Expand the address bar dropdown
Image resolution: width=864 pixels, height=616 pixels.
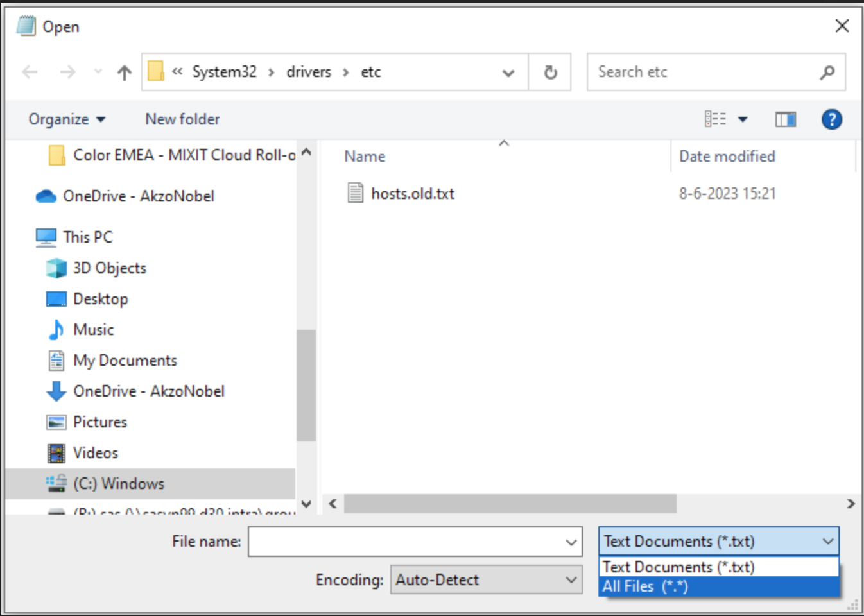[x=508, y=72]
